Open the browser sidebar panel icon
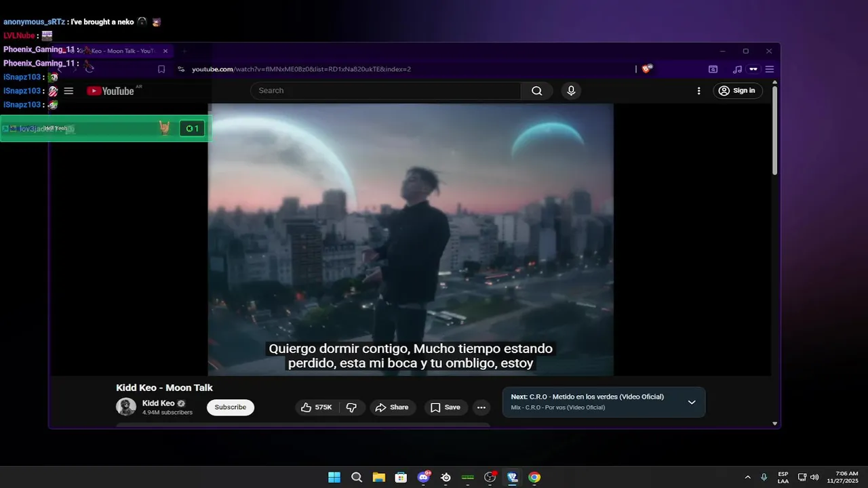Image resolution: width=868 pixels, height=488 pixels. (x=713, y=69)
